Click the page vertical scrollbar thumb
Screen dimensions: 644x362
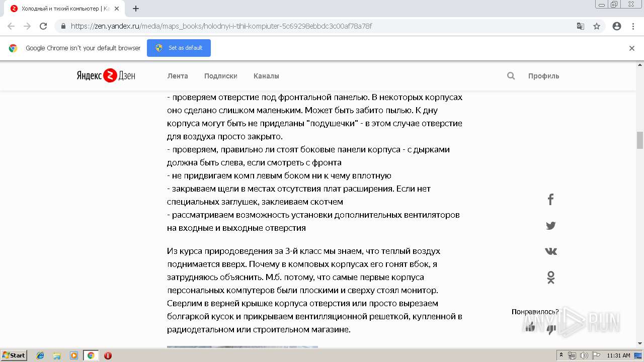click(640, 140)
